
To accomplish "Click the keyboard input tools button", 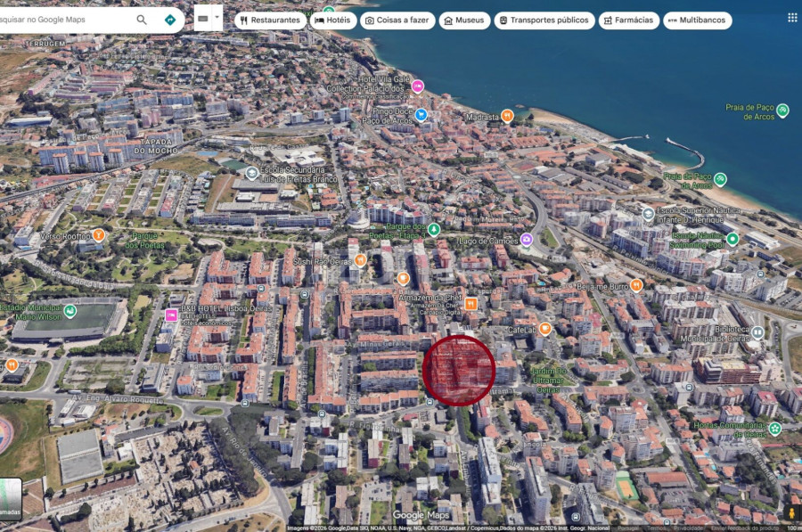I will click(203, 19).
